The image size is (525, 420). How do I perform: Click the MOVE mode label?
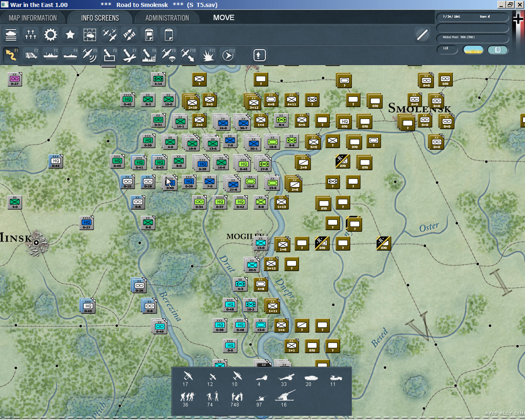(x=224, y=18)
